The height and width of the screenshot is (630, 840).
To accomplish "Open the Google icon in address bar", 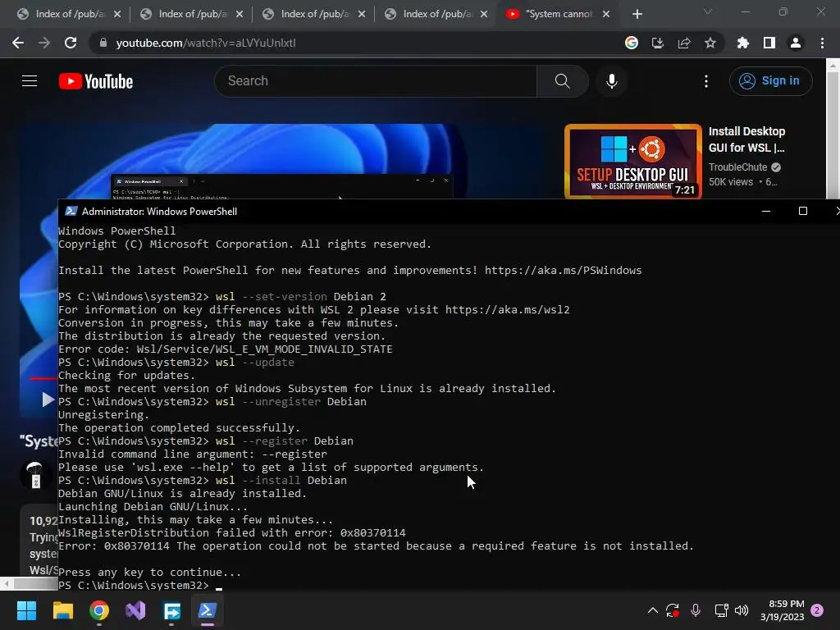I will 632,43.
